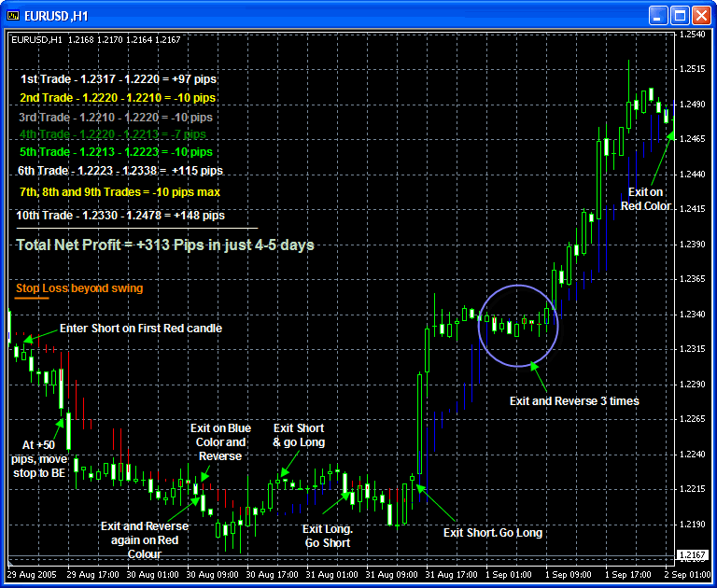Select the orange 'Stop Loss beyond swing' label
Image resolution: width=717 pixels, height=588 pixels.
[x=79, y=288]
